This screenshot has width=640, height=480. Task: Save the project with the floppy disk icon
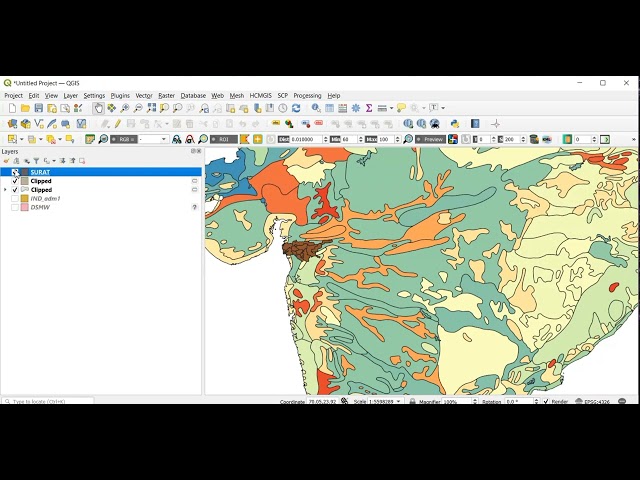[38, 108]
